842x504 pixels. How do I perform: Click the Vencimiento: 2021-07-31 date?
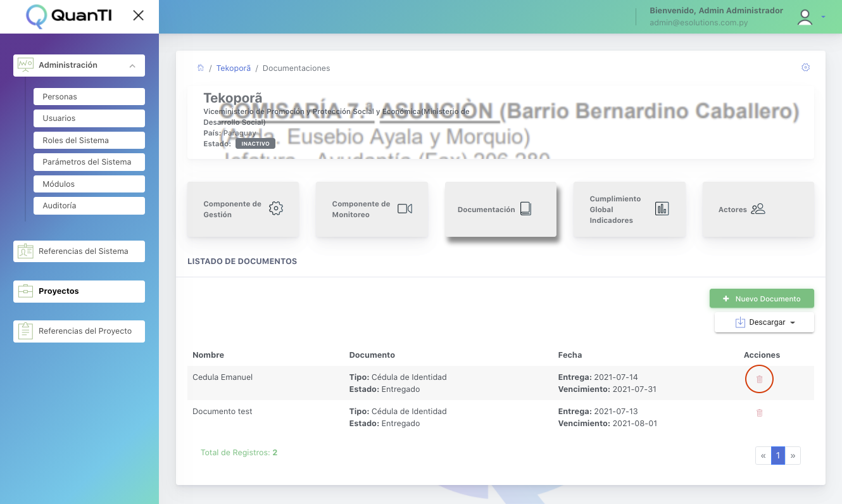pyautogui.click(x=607, y=389)
